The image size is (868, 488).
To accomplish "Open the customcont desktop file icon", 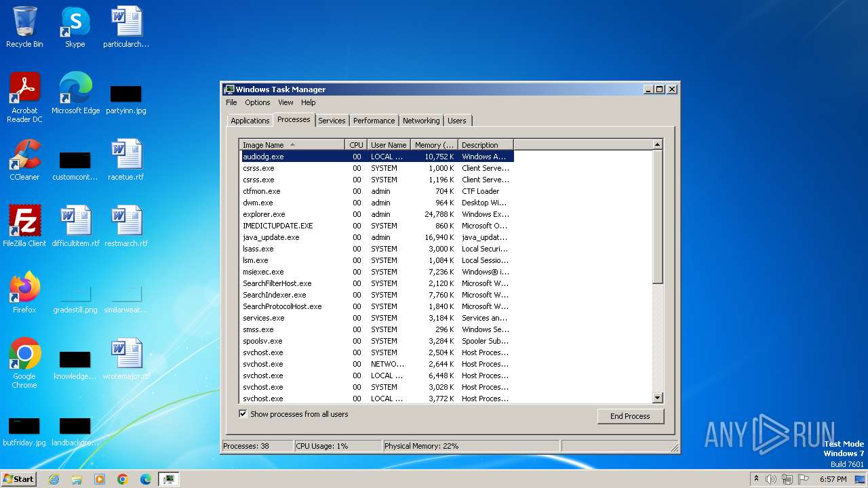I will pyautogui.click(x=75, y=166).
